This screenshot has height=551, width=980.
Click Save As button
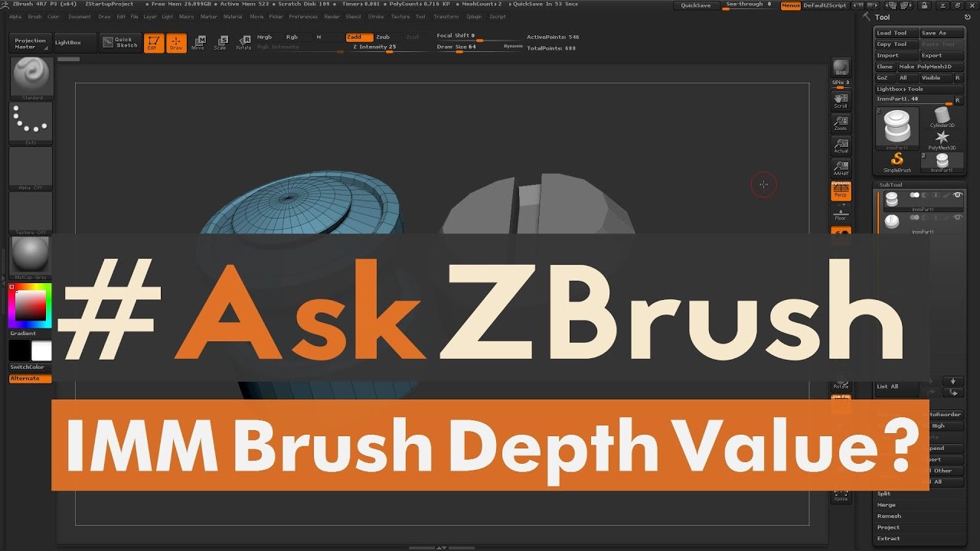pyautogui.click(x=941, y=33)
